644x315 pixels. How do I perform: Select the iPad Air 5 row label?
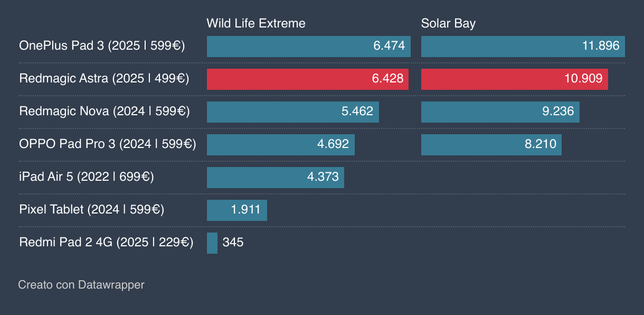[x=87, y=177]
